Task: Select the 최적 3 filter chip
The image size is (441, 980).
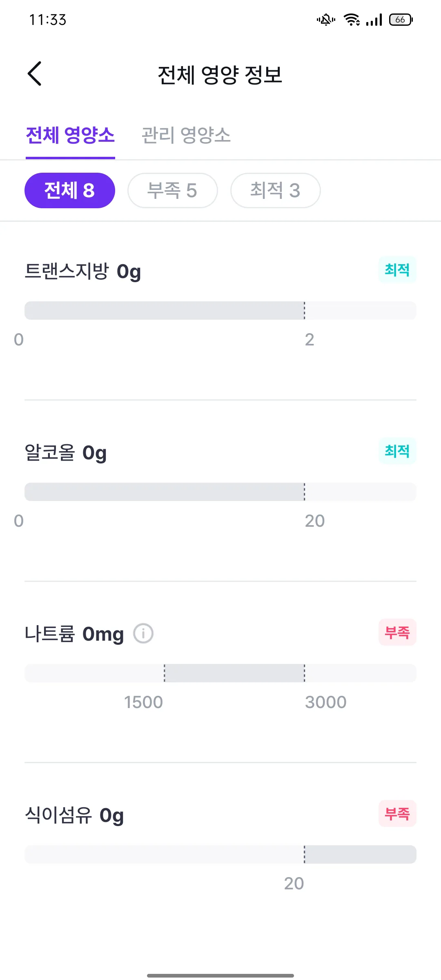Action: pos(276,190)
